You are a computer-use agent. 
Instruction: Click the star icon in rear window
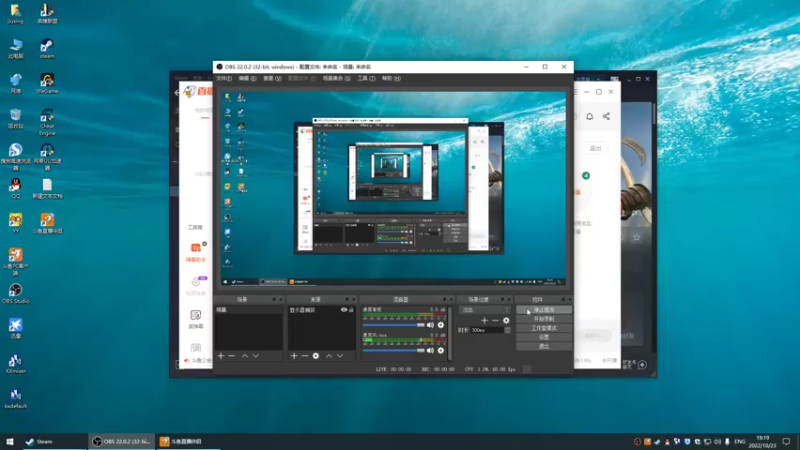[637, 237]
